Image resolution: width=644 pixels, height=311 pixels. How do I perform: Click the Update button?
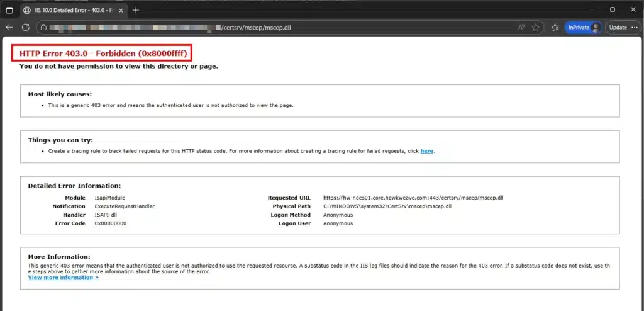[618, 28]
